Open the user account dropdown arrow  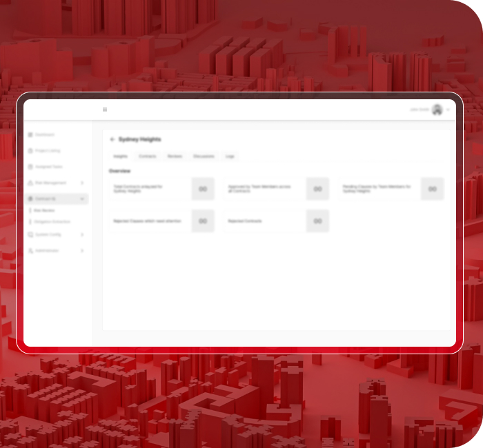[x=448, y=110]
